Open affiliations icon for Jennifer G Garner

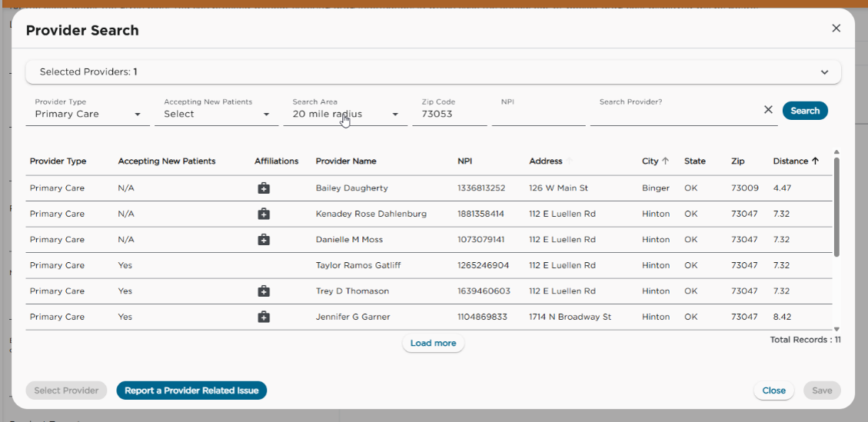(x=264, y=317)
